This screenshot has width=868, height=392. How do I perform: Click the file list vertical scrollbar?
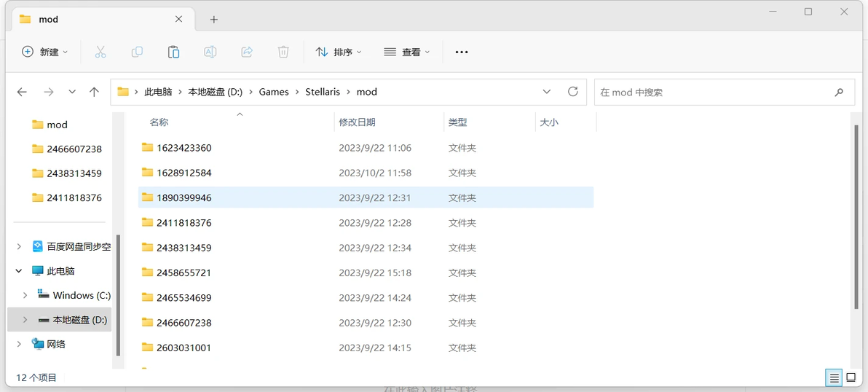coord(857,216)
